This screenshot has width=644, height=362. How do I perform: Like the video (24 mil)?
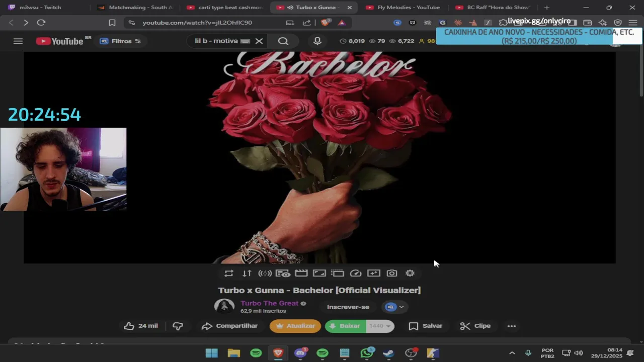click(x=141, y=326)
